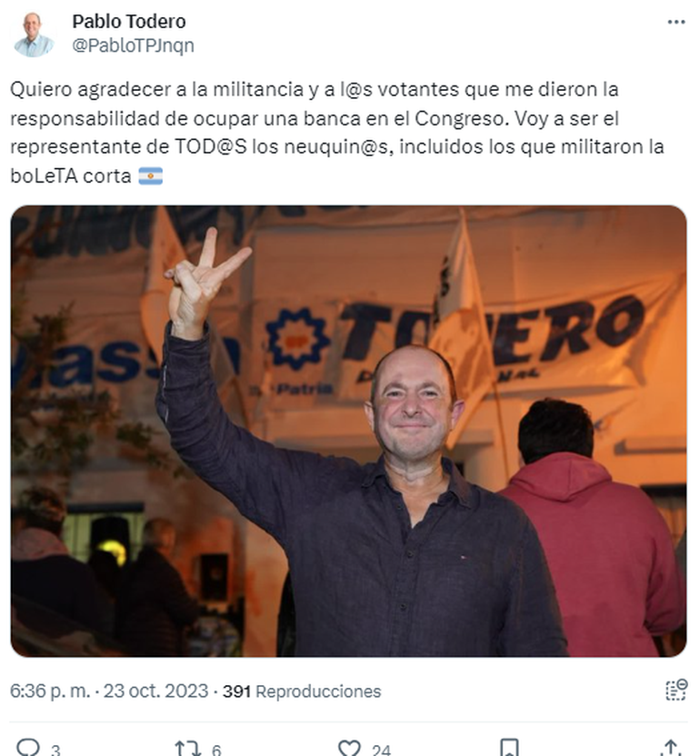700x756 pixels.
Task: Reply using the speech bubble icon
Action: point(27,749)
